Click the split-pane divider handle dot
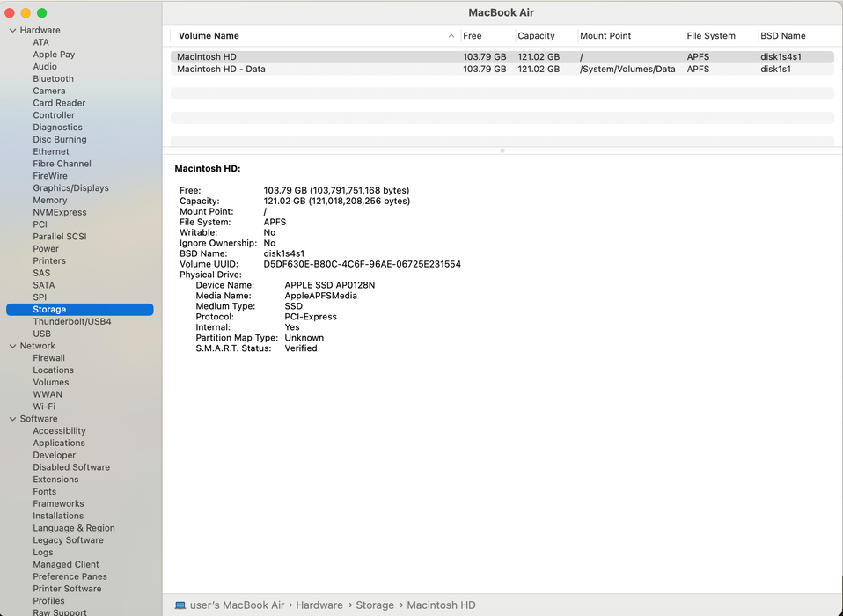This screenshot has height=616, width=843. tap(502, 150)
